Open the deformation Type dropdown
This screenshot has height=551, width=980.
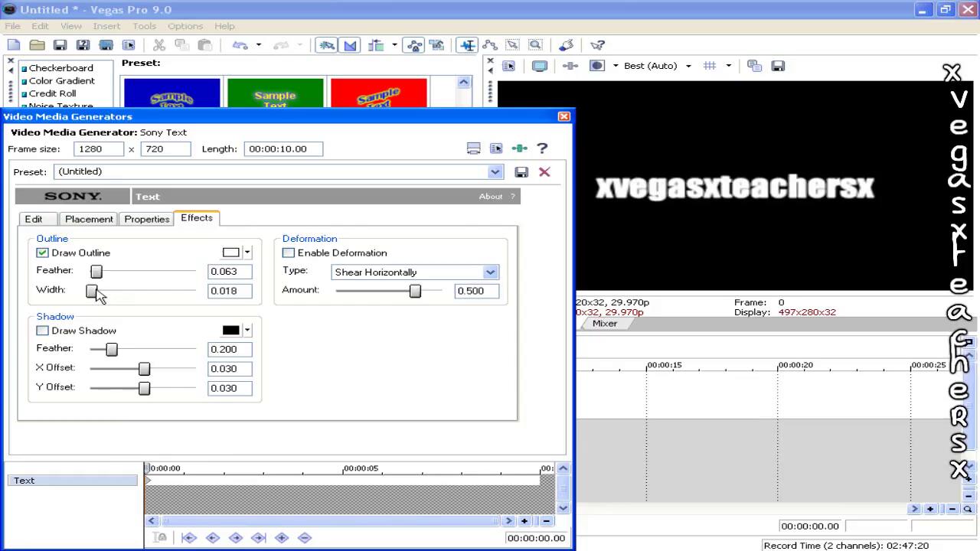pyautogui.click(x=490, y=272)
